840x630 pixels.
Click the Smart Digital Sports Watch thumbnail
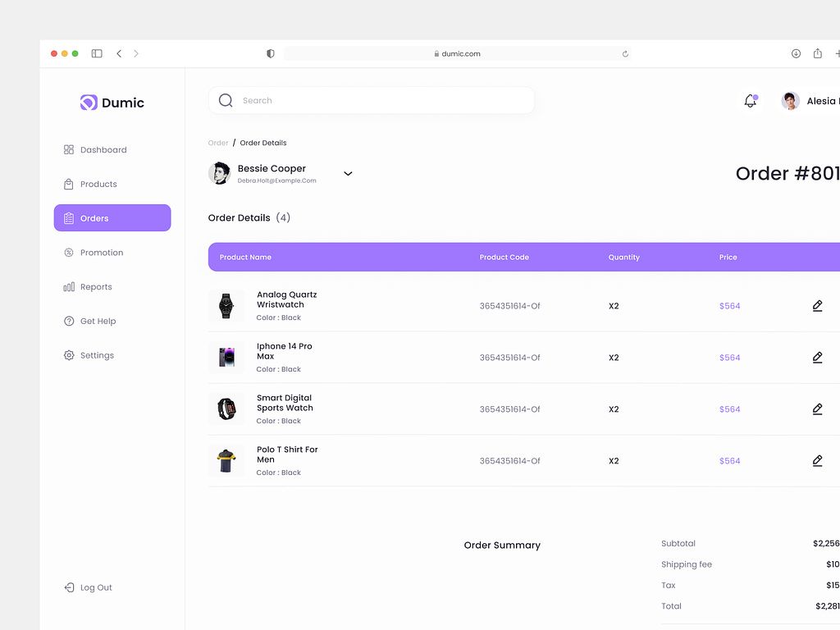pyautogui.click(x=226, y=409)
